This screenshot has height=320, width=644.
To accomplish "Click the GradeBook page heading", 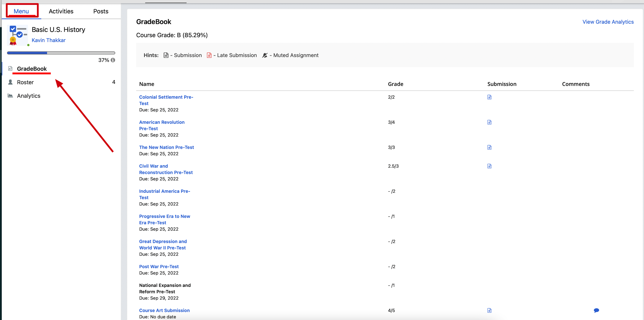I will click(x=154, y=22).
